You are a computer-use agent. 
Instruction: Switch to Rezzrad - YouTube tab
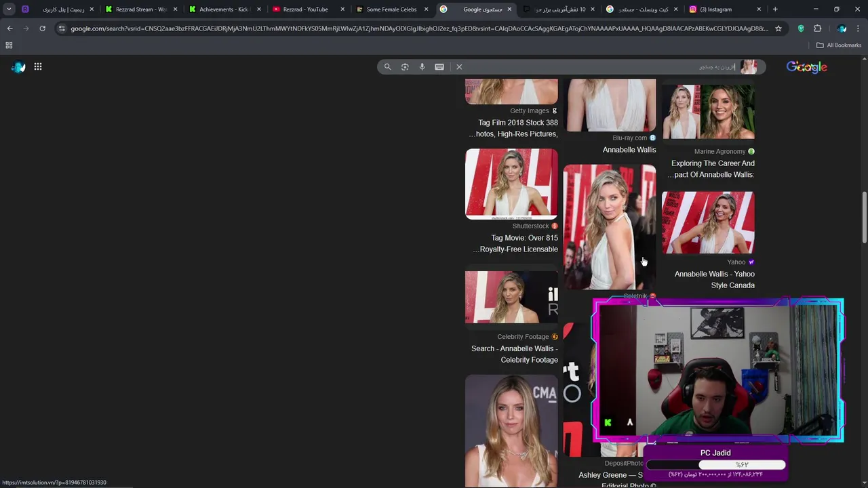click(x=308, y=9)
